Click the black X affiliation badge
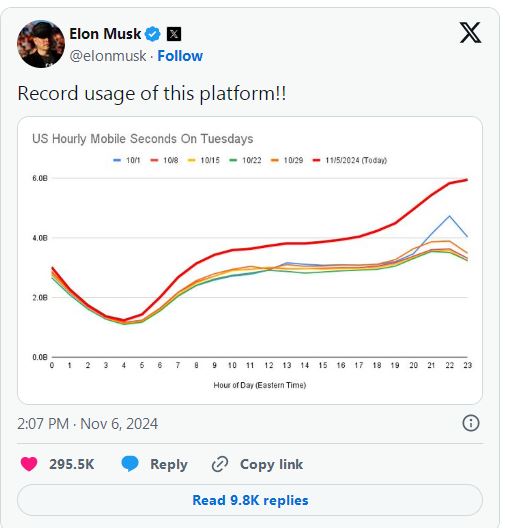505x528 pixels. click(174, 34)
